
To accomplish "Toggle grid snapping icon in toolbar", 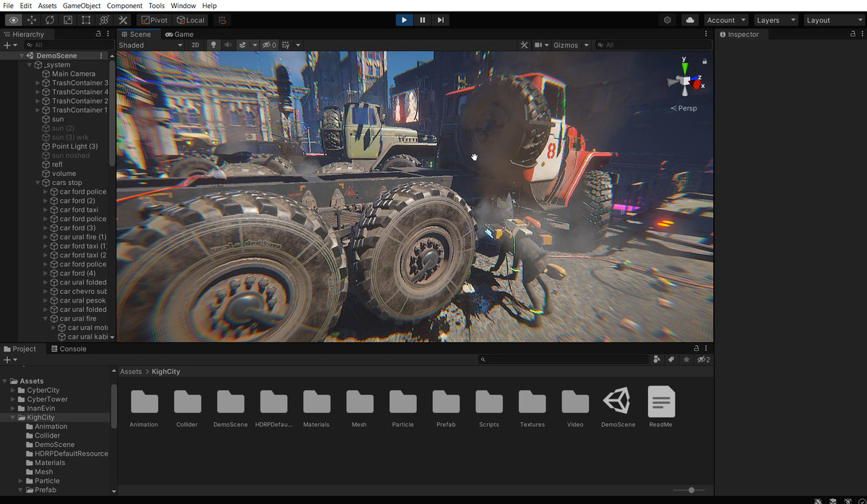I will click(221, 20).
